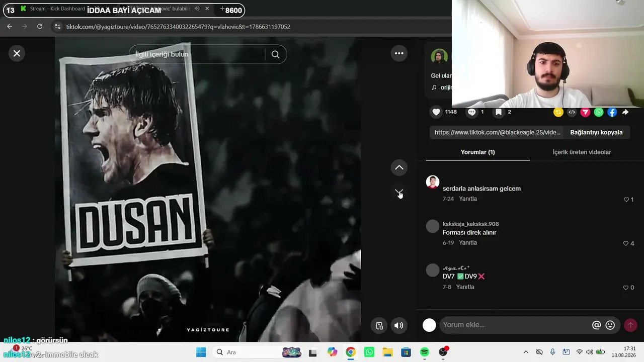The height and width of the screenshot is (362, 644).
Task: Click the search magnifier in the video overlay
Action: click(275, 54)
